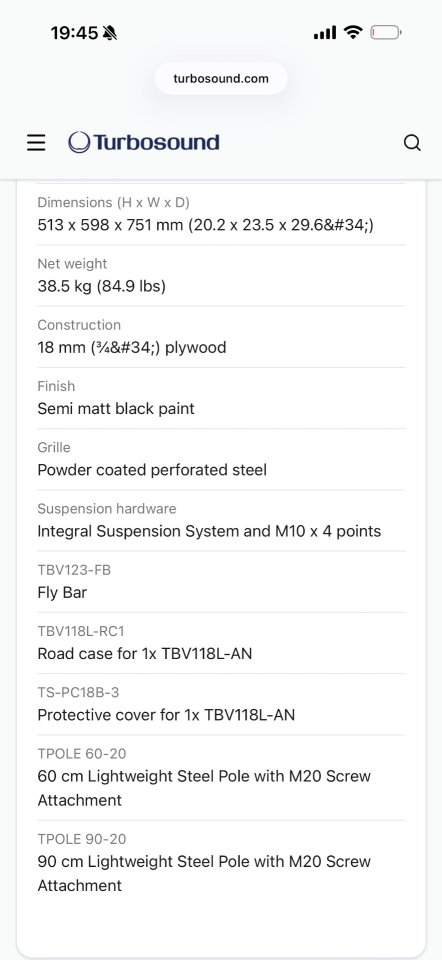
Task: Tap the 19:45 clock in status bar
Action: point(74,33)
